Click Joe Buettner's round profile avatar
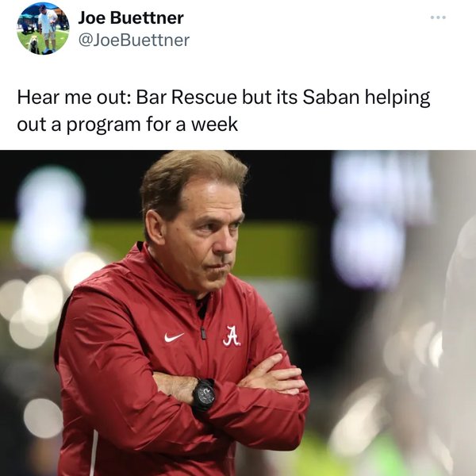The image size is (476, 476). point(43,29)
